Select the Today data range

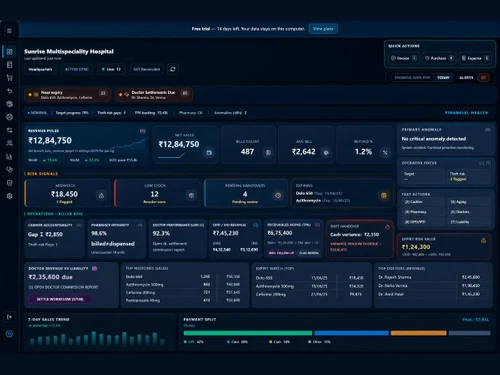click(443, 78)
